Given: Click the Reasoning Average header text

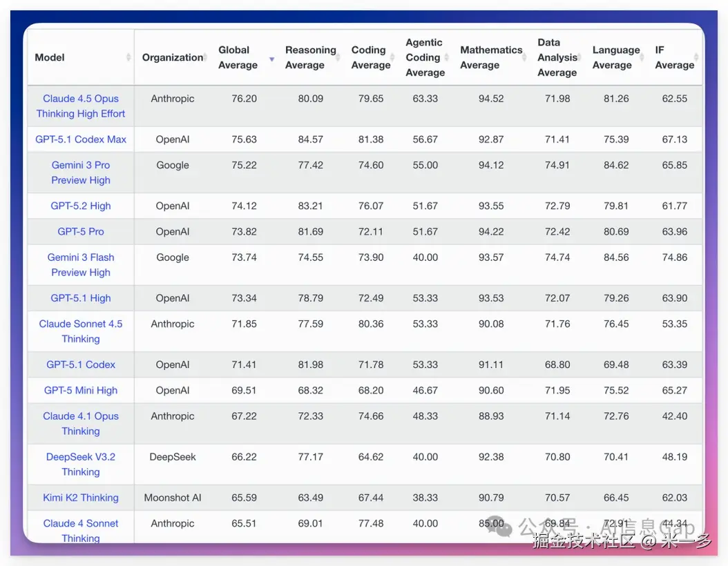Looking at the screenshot, I should [x=310, y=57].
